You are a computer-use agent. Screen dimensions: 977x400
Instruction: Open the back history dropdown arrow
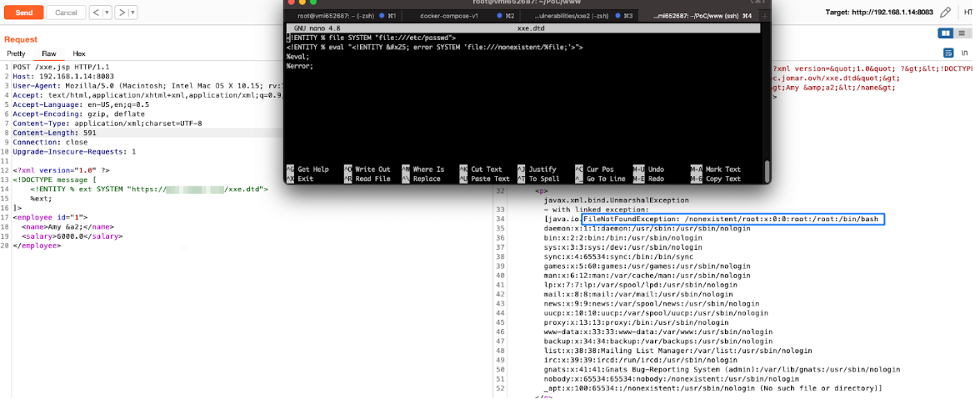pyautogui.click(x=106, y=12)
